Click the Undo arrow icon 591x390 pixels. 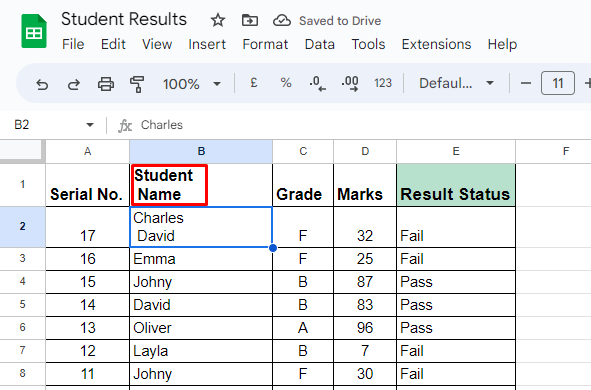point(42,84)
